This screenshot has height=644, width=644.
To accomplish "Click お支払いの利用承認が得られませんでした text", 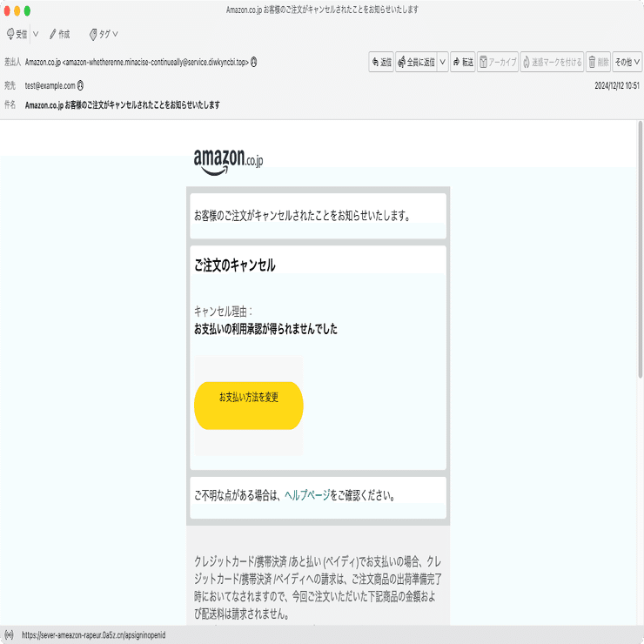I will coord(265,329).
